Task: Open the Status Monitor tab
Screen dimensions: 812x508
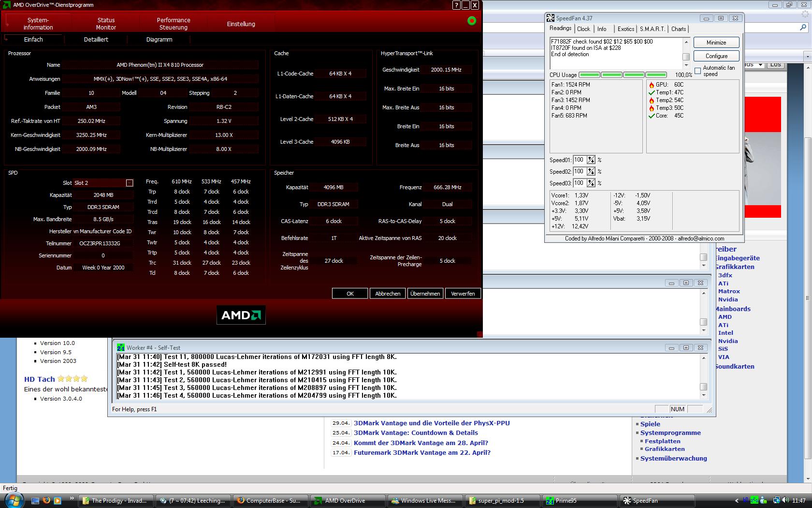Action: (106, 24)
